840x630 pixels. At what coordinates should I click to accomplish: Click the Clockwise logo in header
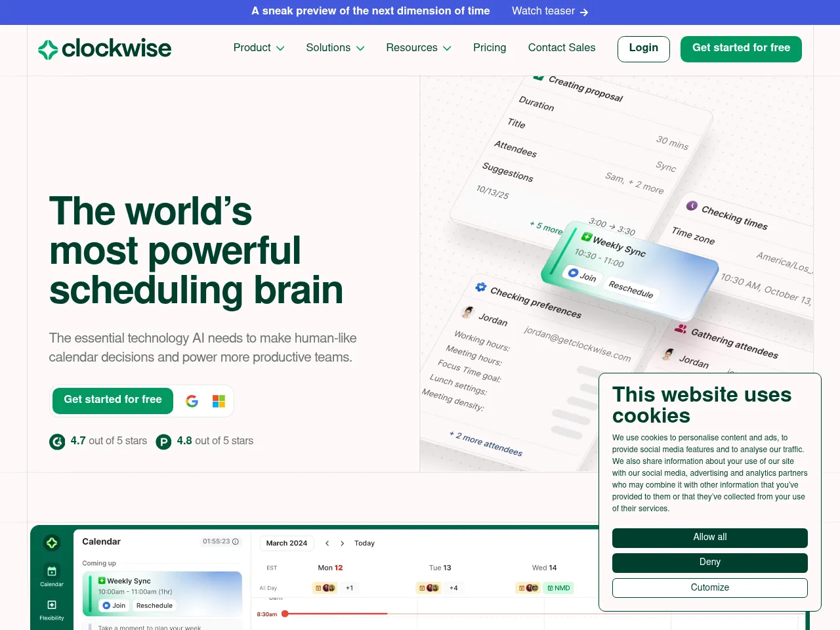[105, 49]
